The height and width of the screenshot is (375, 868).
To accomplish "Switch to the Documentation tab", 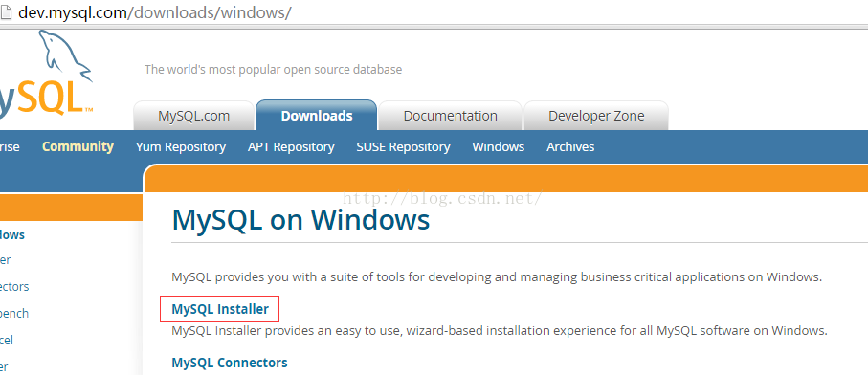I will click(450, 116).
